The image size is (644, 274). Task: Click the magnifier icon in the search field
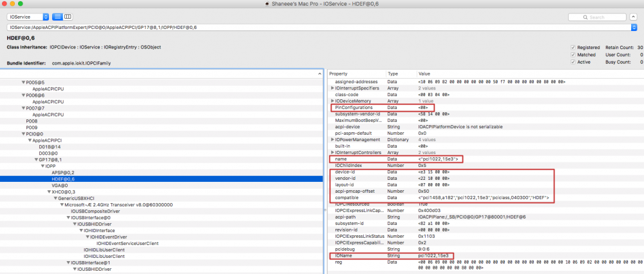pos(585,17)
